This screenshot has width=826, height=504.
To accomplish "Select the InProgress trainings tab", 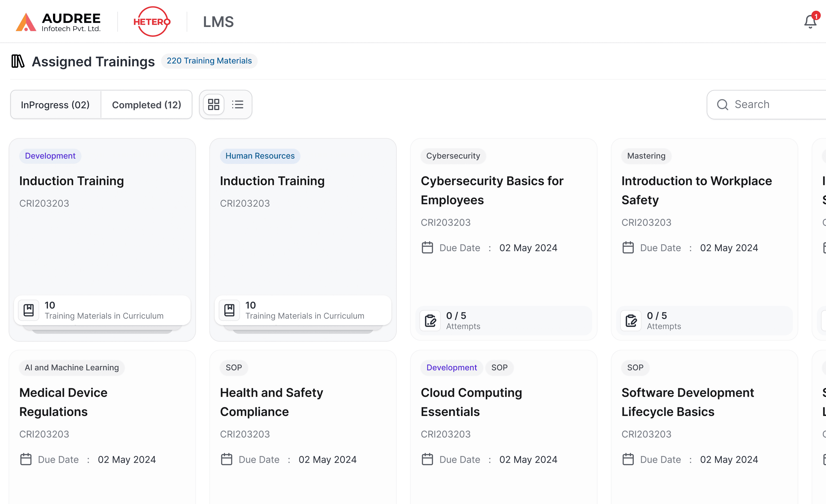I will coord(55,105).
